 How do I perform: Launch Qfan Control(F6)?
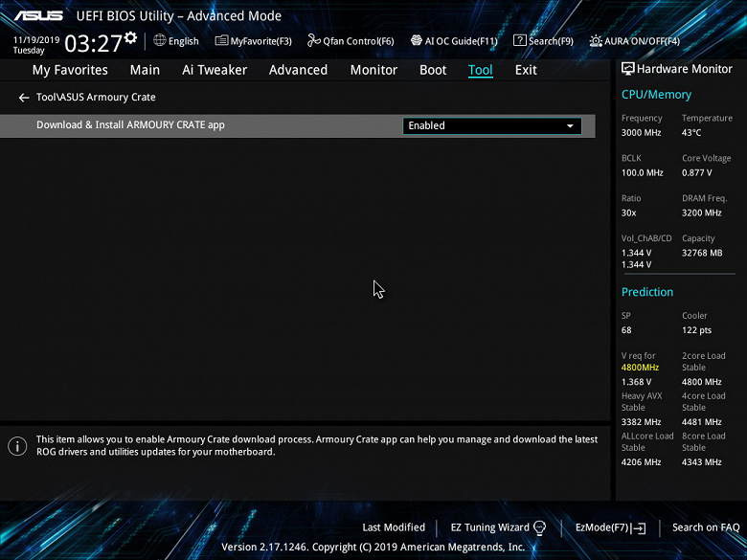[358, 41]
